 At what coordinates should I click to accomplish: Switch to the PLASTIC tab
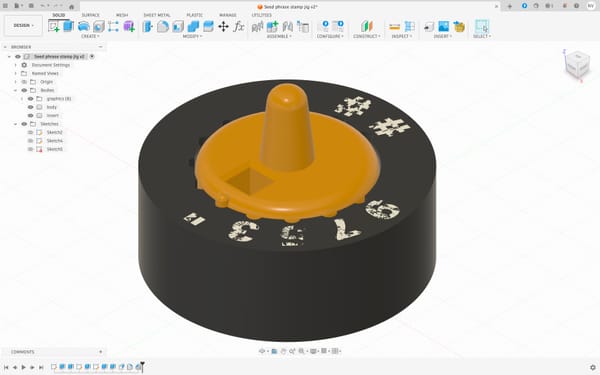tap(194, 15)
